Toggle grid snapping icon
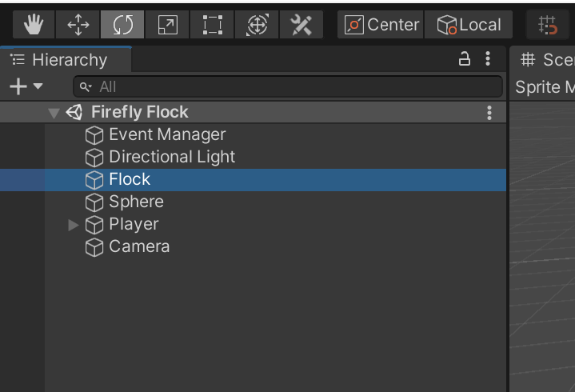The height and width of the screenshot is (392, 575). pyautogui.click(x=549, y=26)
